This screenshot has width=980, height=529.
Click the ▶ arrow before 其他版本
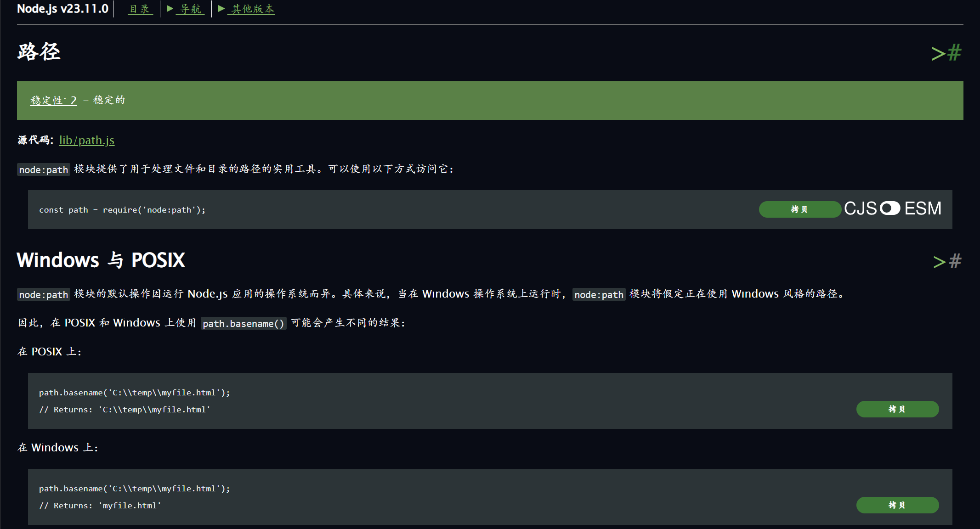[222, 9]
